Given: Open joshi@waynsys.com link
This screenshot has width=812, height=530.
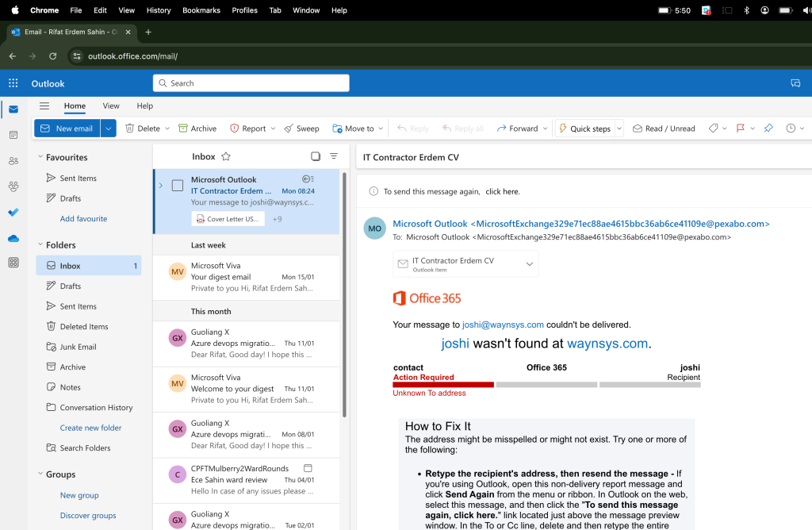Looking at the screenshot, I should [x=503, y=325].
